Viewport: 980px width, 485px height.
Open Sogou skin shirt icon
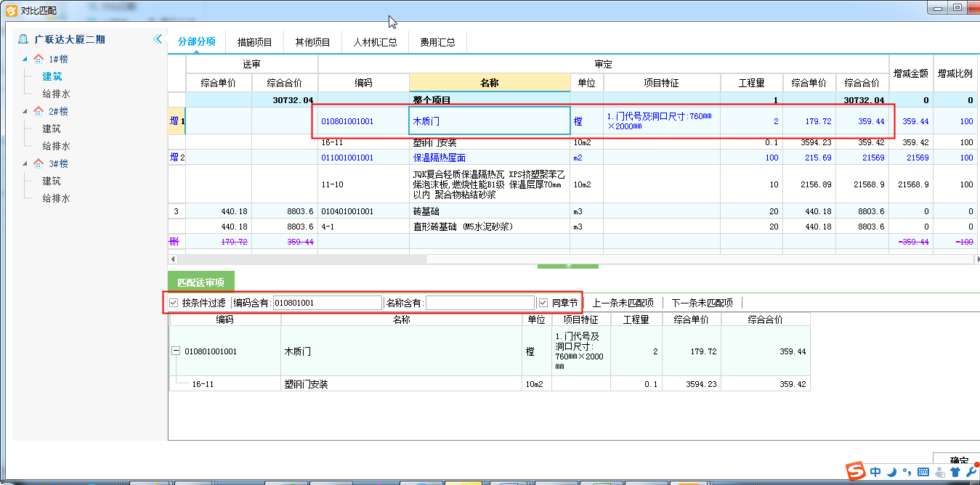[955, 472]
